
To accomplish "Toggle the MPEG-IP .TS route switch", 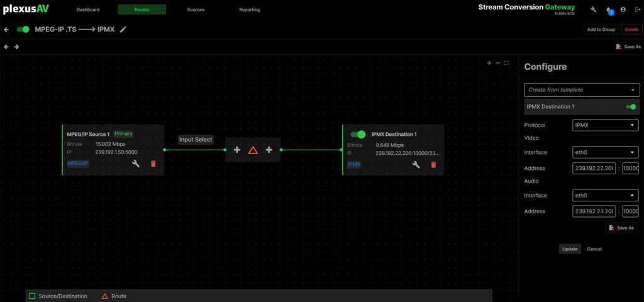I will tap(23, 30).
